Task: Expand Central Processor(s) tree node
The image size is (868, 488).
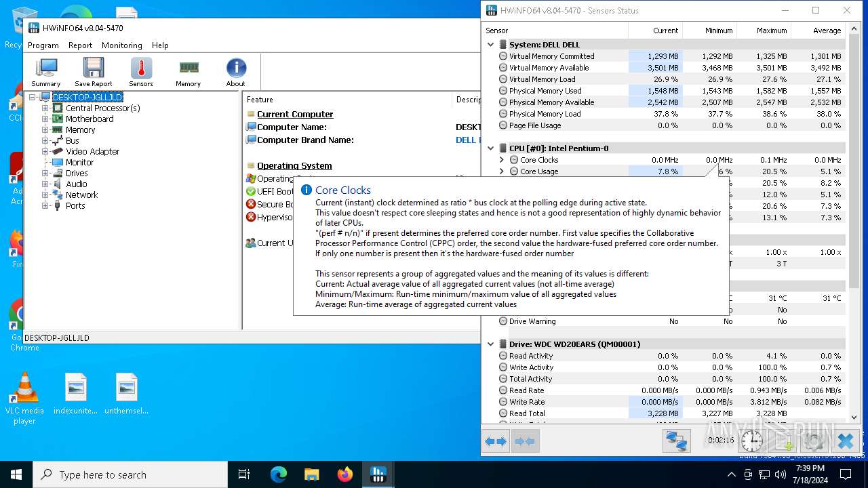Action: [45, 108]
